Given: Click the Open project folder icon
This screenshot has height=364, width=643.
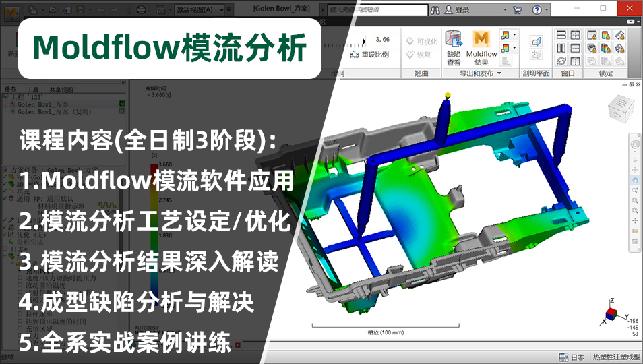Looking at the screenshot, I should (53, 10).
